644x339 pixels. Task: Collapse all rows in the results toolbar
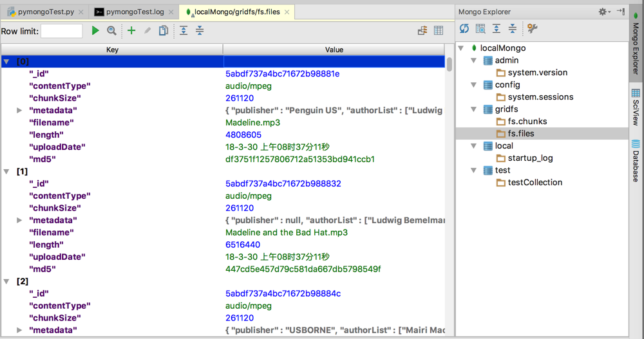(200, 31)
